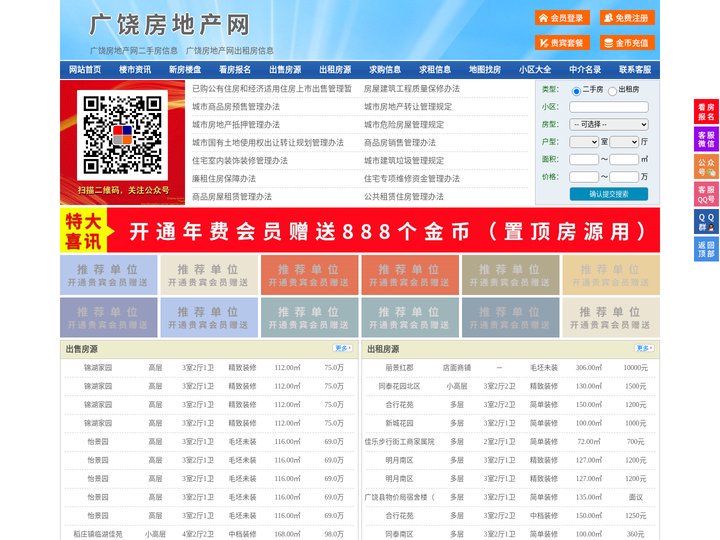Open 看房报名 navigation item
Screen dimensions: 720x540
click(x=235, y=70)
